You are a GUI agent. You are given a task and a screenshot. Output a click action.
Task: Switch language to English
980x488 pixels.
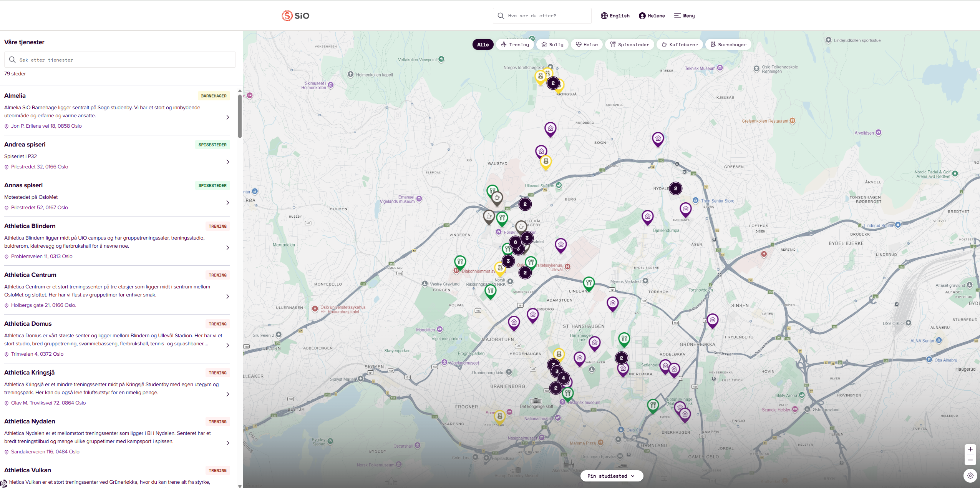(x=615, y=16)
